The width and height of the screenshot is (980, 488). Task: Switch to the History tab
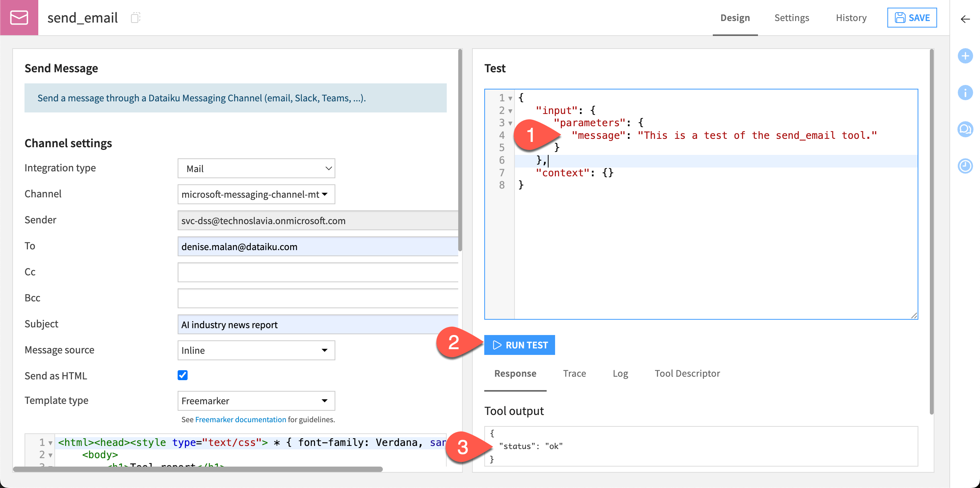(x=851, y=18)
